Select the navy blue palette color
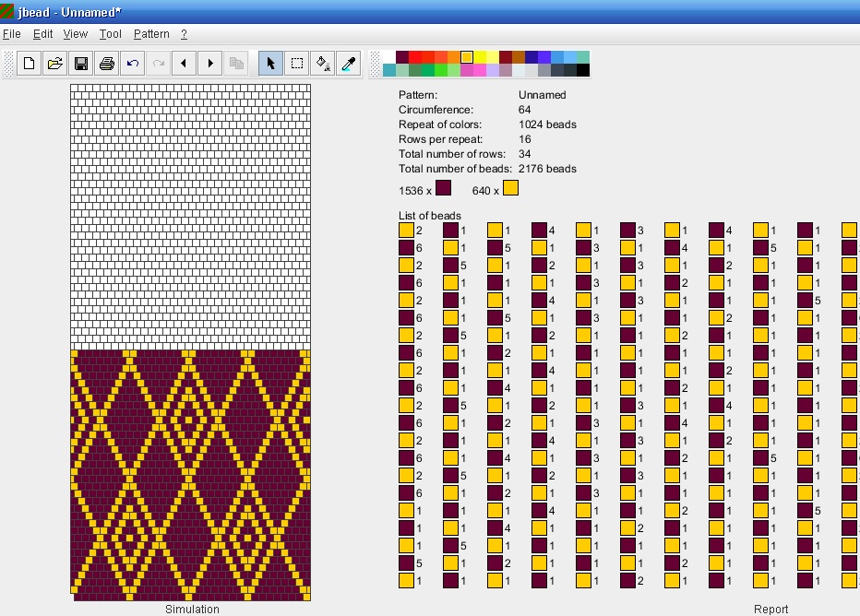The image size is (860, 616). point(532,57)
